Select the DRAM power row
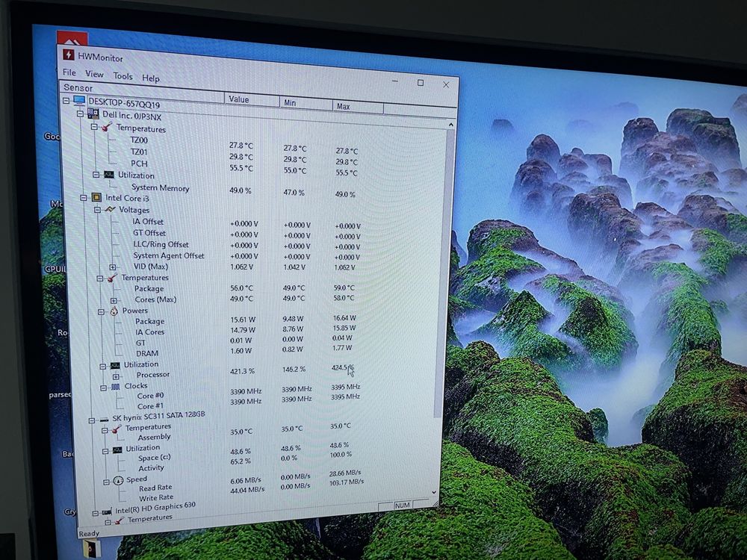747x560 pixels. [146, 353]
